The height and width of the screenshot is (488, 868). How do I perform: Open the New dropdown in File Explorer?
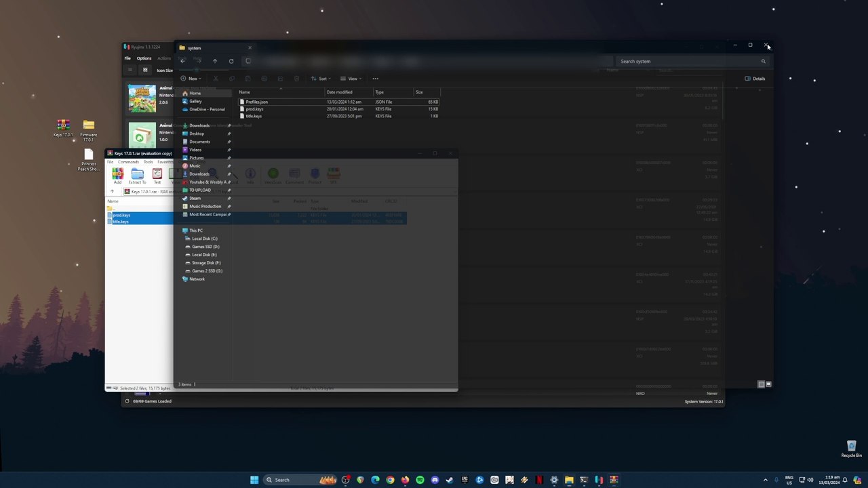191,79
